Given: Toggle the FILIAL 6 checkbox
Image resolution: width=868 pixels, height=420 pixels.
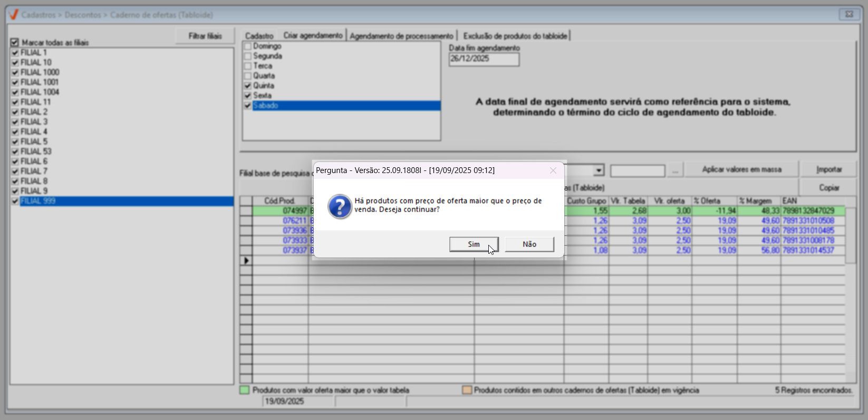Looking at the screenshot, I should (x=15, y=161).
